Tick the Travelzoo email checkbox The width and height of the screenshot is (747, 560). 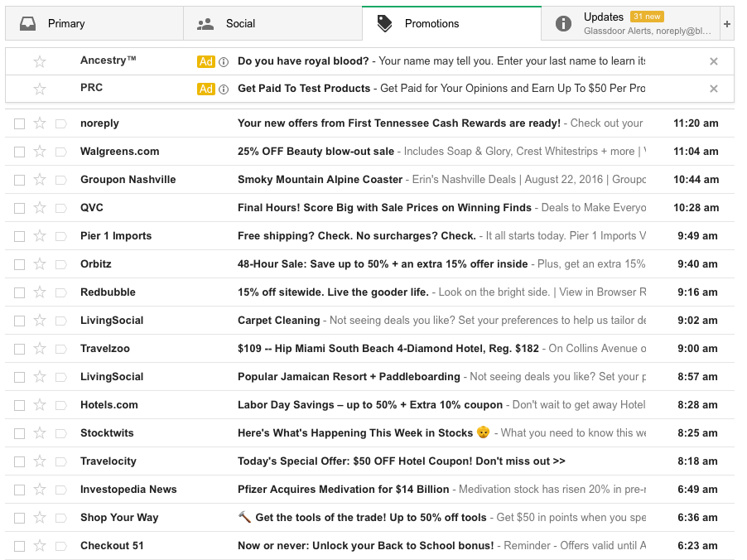click(x=20, y=349)
